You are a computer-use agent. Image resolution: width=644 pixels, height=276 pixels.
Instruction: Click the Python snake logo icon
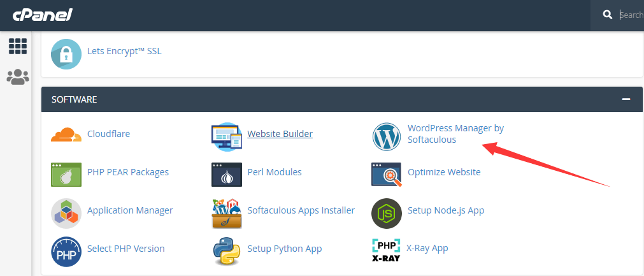[227, 252]
